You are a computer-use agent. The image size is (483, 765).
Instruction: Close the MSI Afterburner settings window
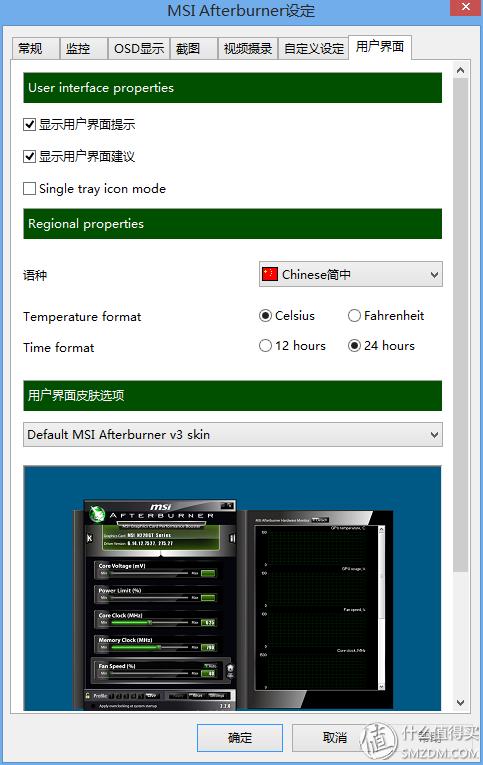(x=466, y=7)
